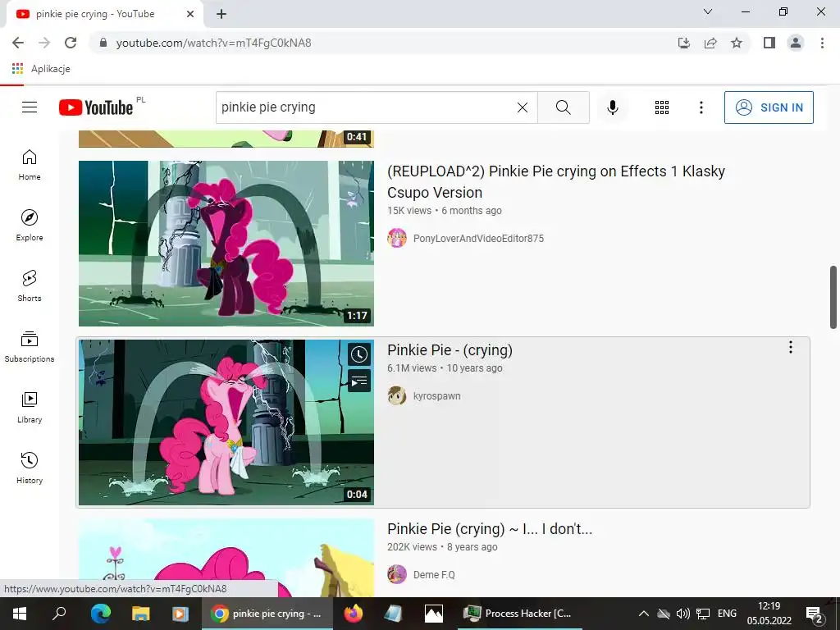Open a new browser tab

[x=221, y=15]
